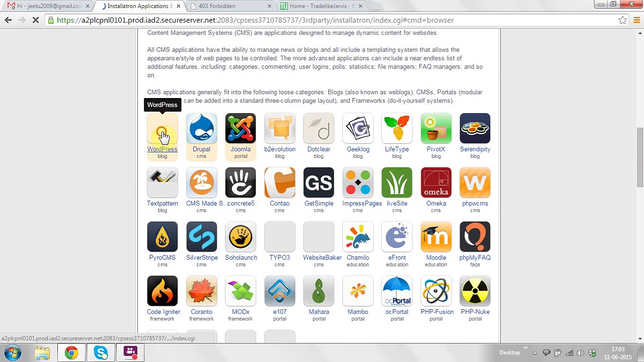Click the browser address bar
Screen dimensions: 644x362
(x=332, y=20)
